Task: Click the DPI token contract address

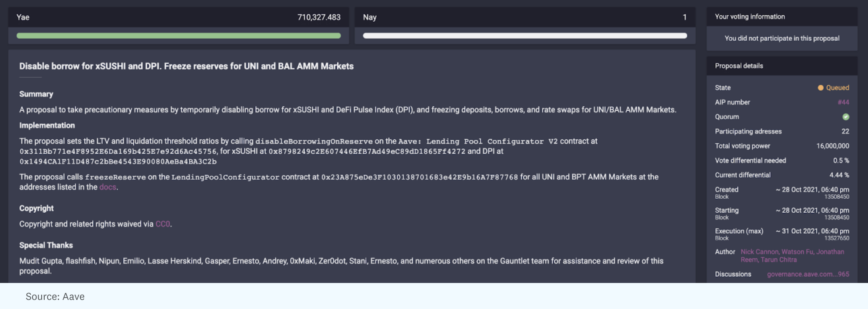Action: click(x=118, y=161)
